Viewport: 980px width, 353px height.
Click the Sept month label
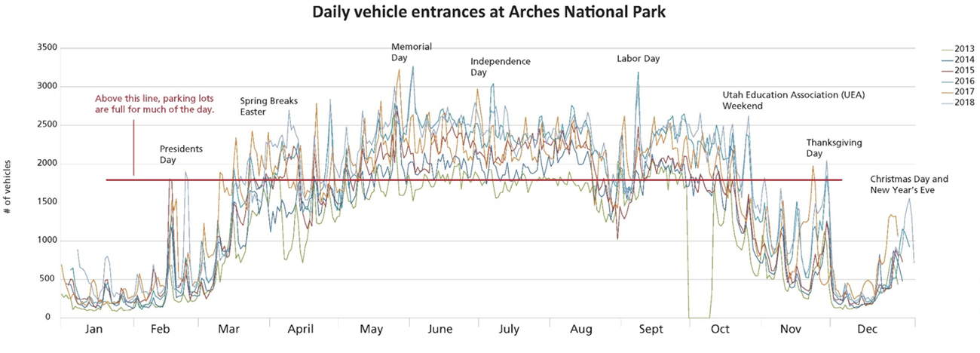[x=651, y=330]
